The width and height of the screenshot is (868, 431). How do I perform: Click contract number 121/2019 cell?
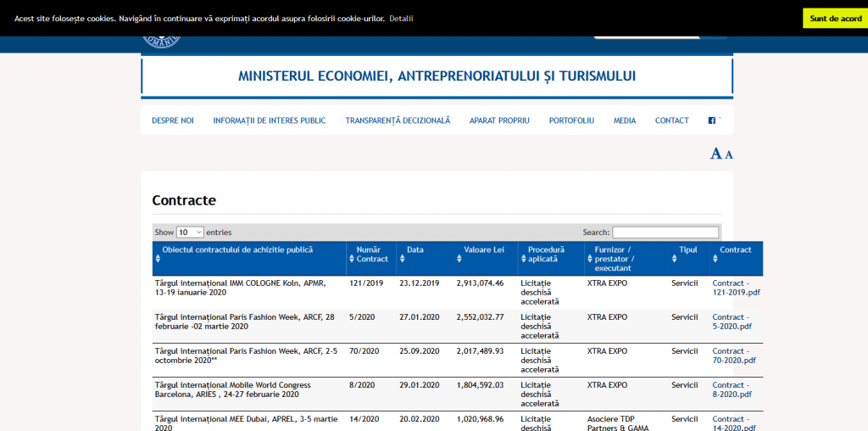click(x=366, y=283)
